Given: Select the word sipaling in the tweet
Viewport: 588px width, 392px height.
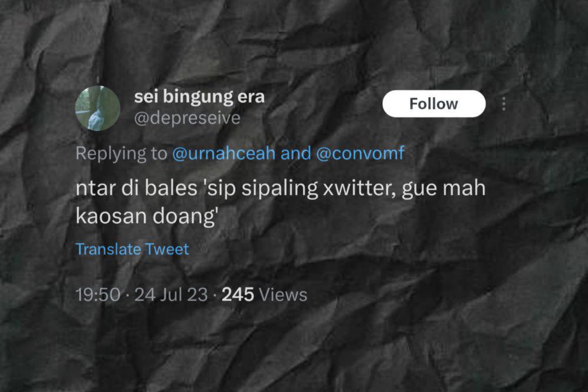Looking at the screenshot, I should (279, 188).
